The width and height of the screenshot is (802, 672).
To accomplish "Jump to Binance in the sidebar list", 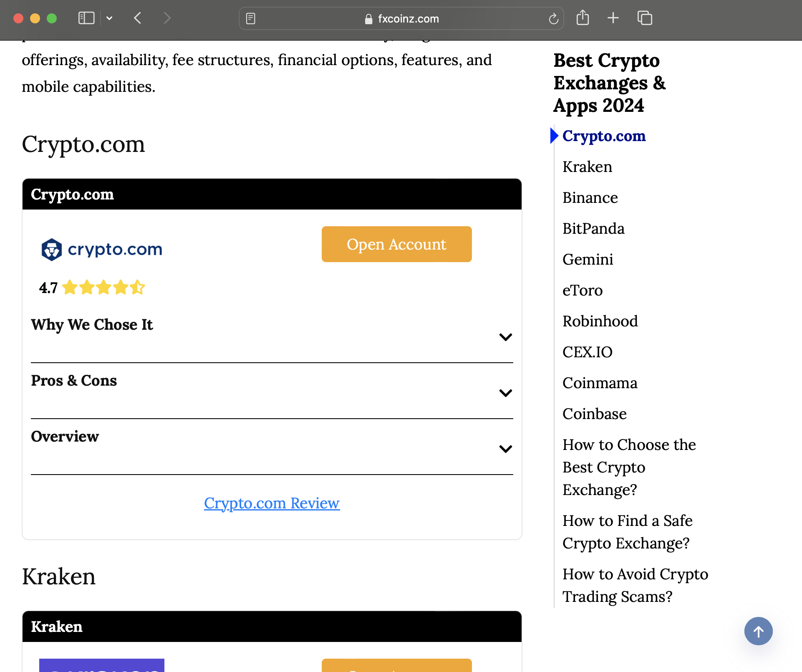I will point(590,197).
